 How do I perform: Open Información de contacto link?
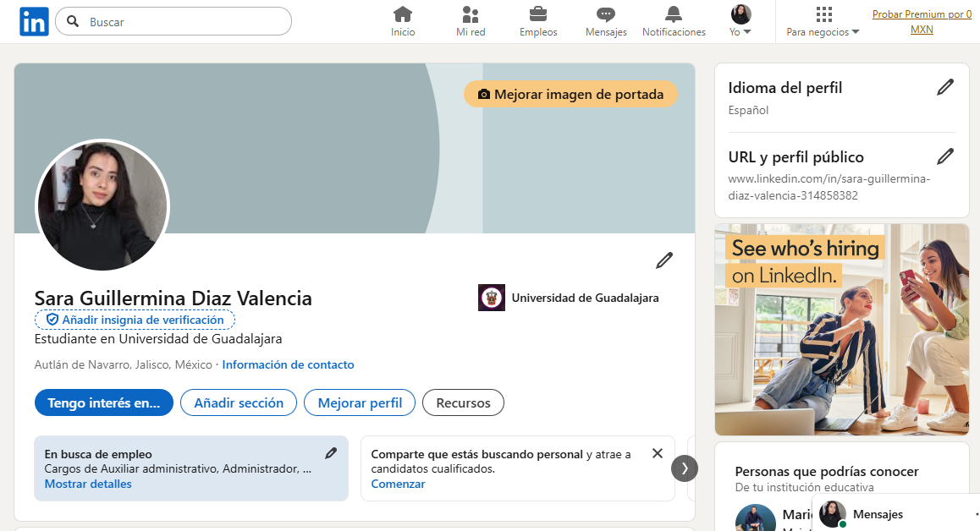[288, 365]
